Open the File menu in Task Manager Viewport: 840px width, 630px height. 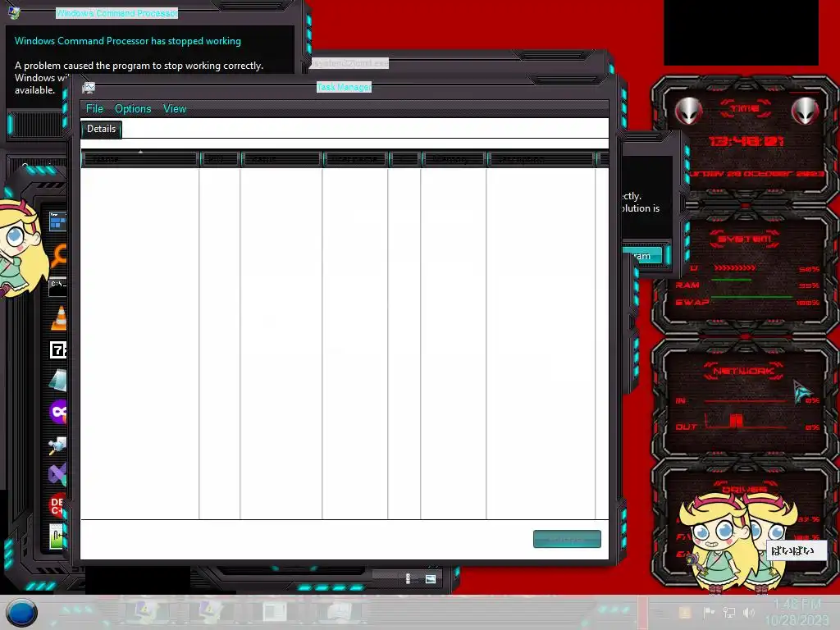coord(94,109)
